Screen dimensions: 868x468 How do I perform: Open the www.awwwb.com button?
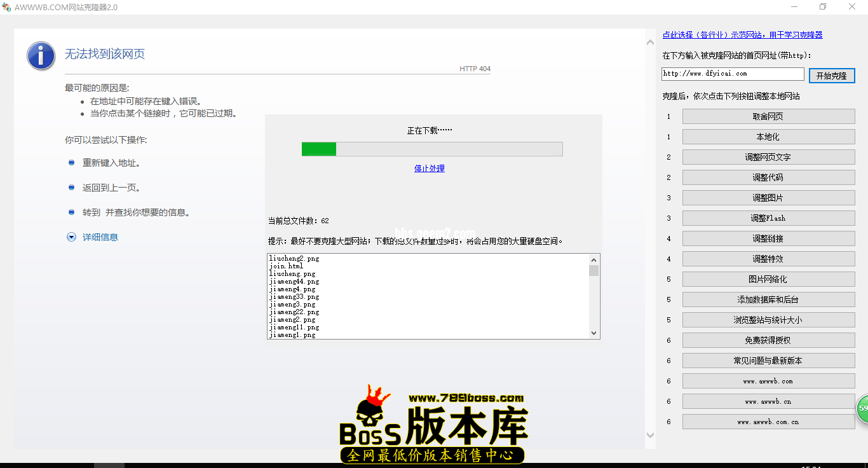coord(768,381)
